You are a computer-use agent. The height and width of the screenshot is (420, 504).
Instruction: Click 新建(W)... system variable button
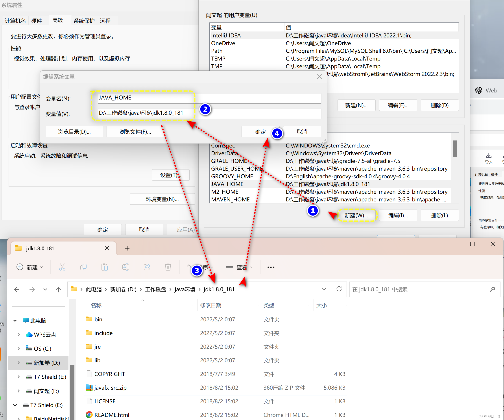pos(356,215)
